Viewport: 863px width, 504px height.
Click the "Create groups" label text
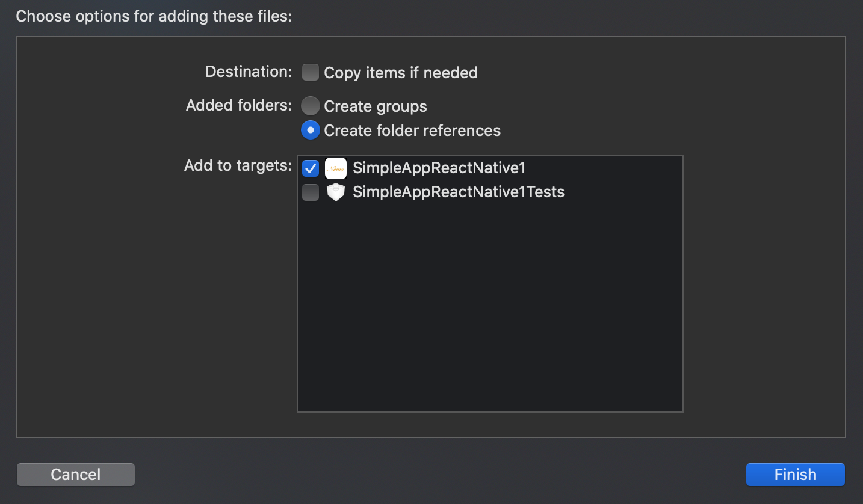[375, 106]
